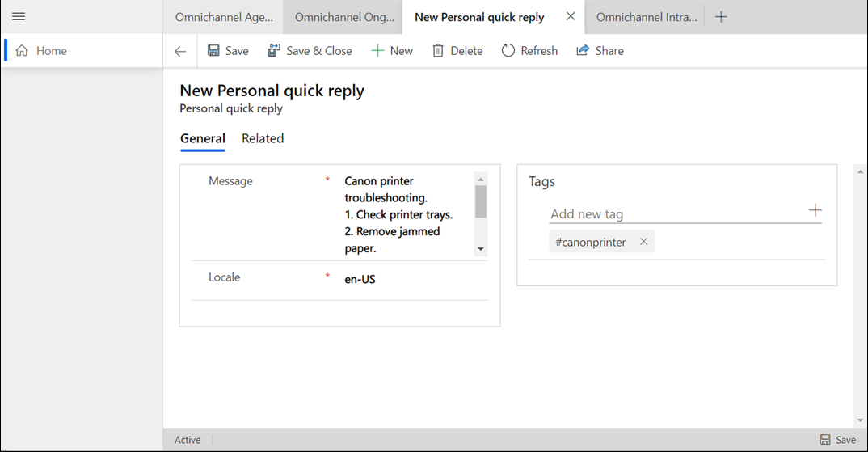
Task: Click the Active status text
Action: coord(188,440)
